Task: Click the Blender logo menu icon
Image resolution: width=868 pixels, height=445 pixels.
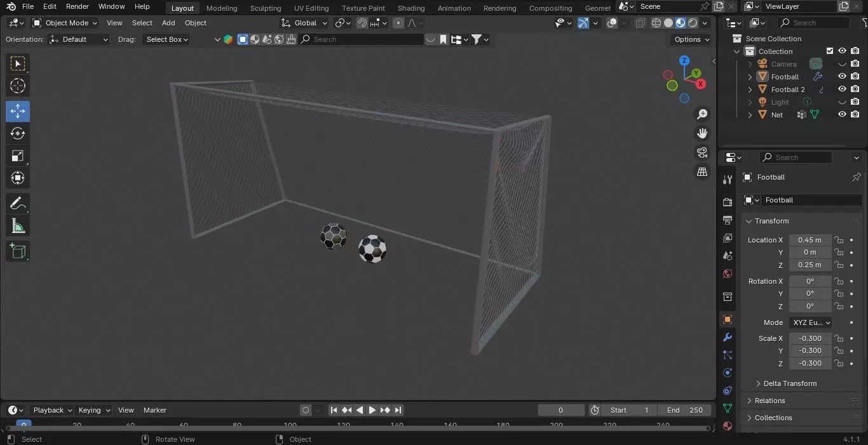Action: pos(11,6)
